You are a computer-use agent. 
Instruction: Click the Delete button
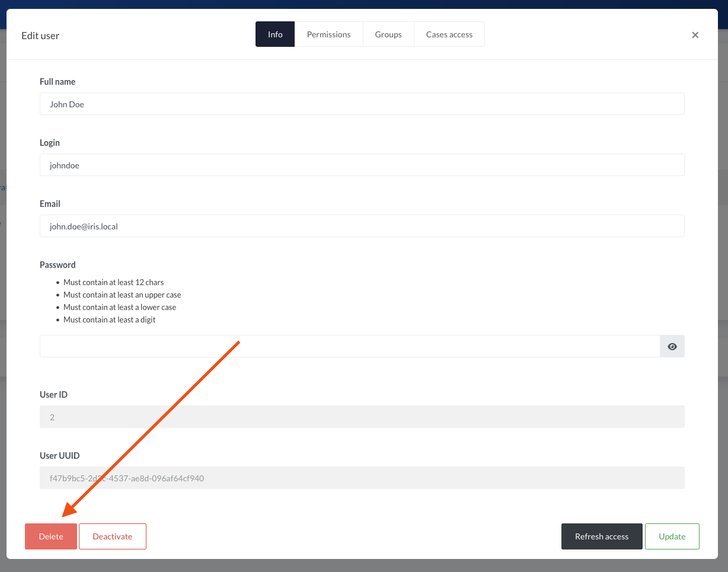(x=50, y=536)
